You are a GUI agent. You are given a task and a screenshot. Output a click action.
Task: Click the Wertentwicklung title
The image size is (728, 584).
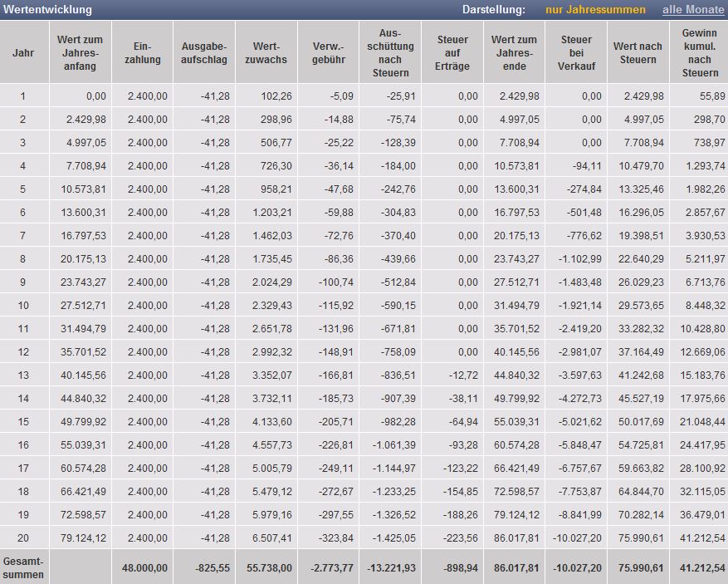[47, 9]
